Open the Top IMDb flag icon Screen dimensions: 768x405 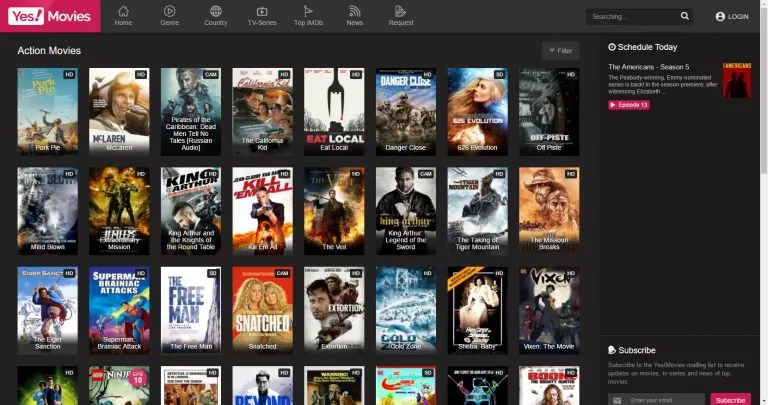pyautogui.click(x=308, y=11)
